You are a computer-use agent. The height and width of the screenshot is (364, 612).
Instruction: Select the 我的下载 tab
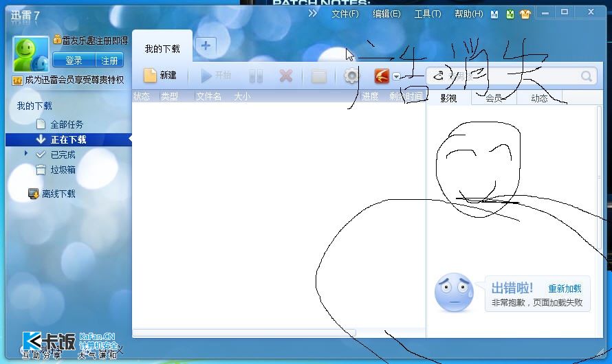162,48
